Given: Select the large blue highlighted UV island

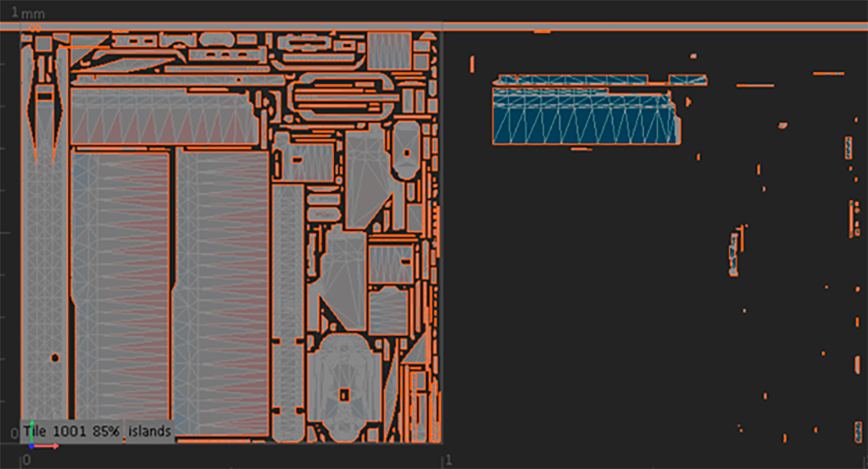Looking at the screenshot, I should (x=586, y=116).
